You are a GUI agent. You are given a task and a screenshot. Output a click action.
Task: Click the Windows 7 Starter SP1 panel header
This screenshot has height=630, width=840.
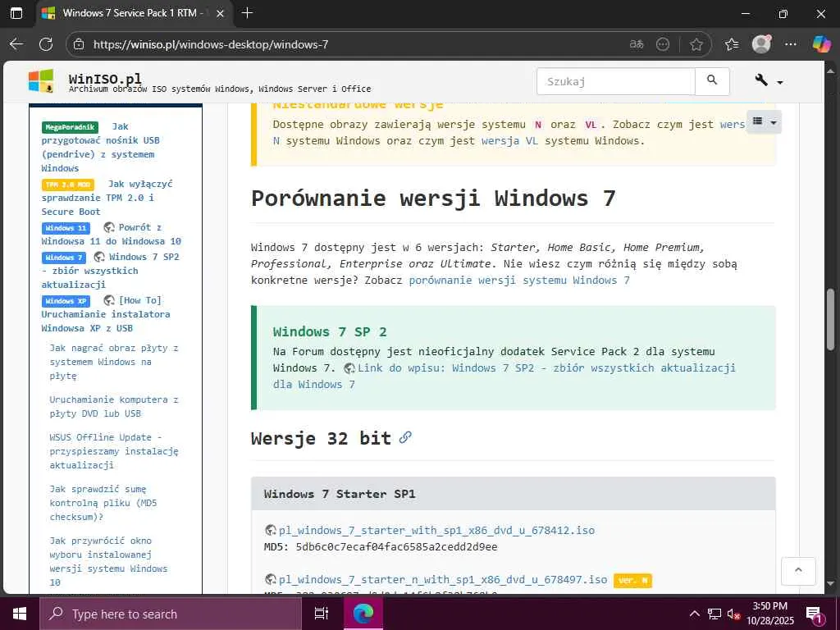tap(514, 494)
